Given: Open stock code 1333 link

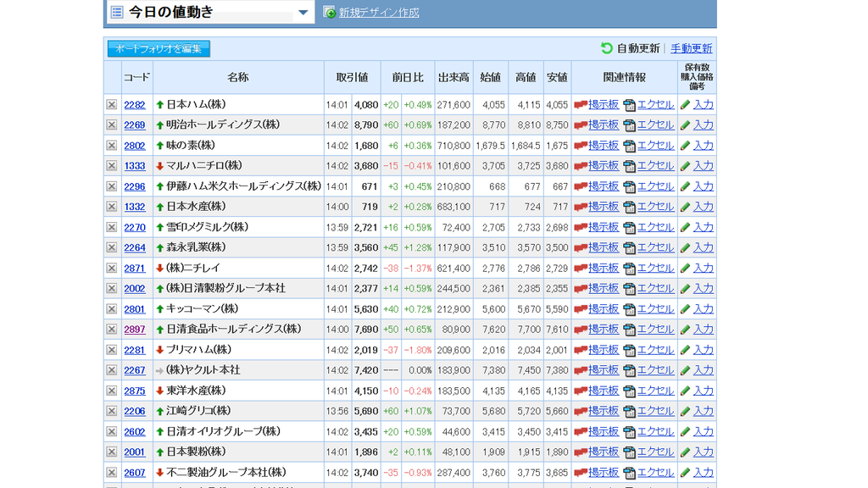Looking at the screenshot, I should tap(135, 167).
